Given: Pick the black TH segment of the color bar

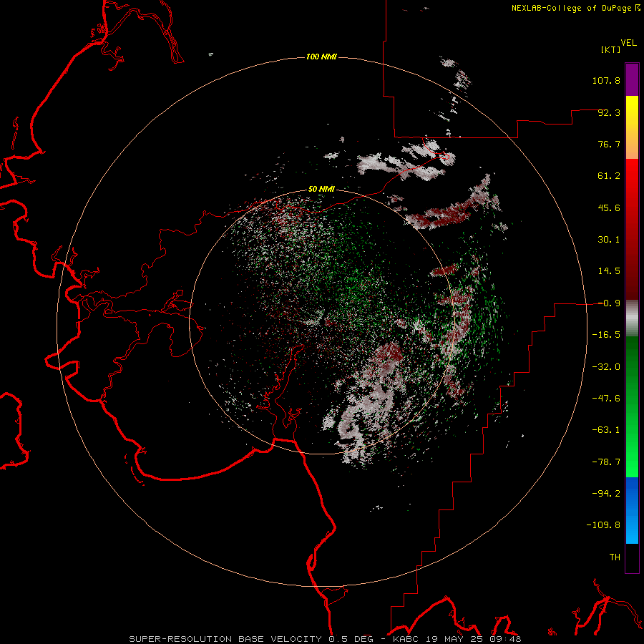Looking at the screenshot, I should (632, 558).
